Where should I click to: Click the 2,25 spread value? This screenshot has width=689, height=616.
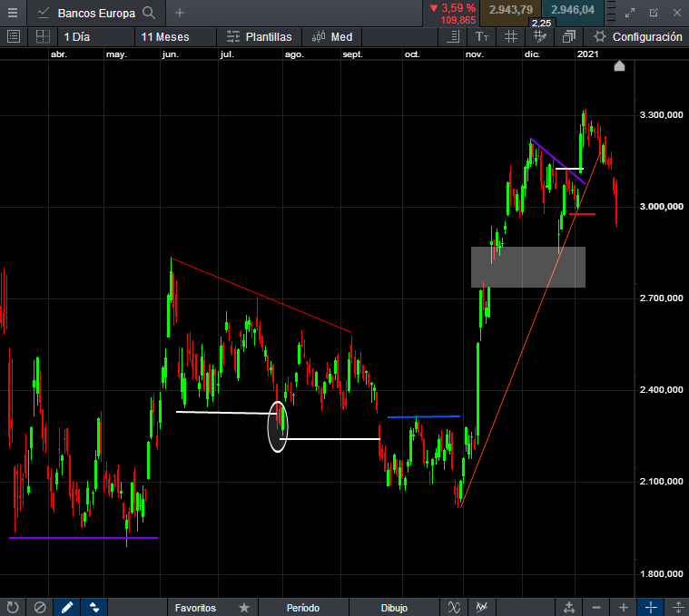pyautogui.click(x=541, y=24)
